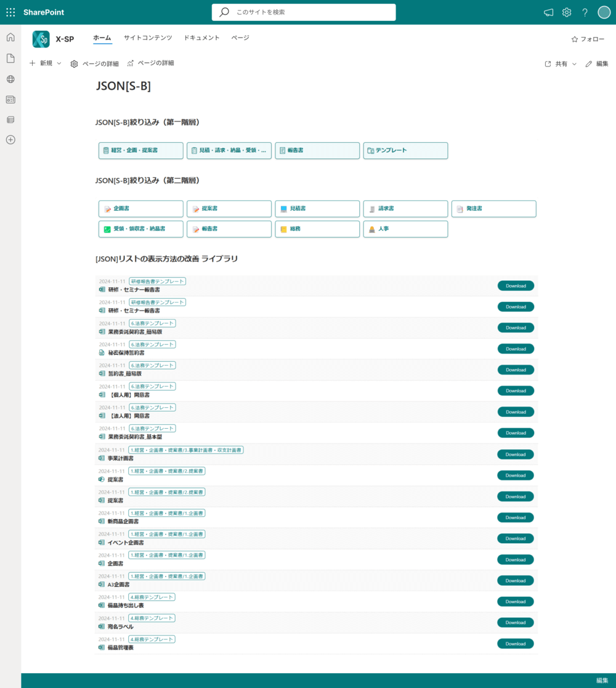Image resolution: width=616 pixels, height=688 pixels.
Task: Click the Settings gear icon in header
Action: click(x=567, y=12)
